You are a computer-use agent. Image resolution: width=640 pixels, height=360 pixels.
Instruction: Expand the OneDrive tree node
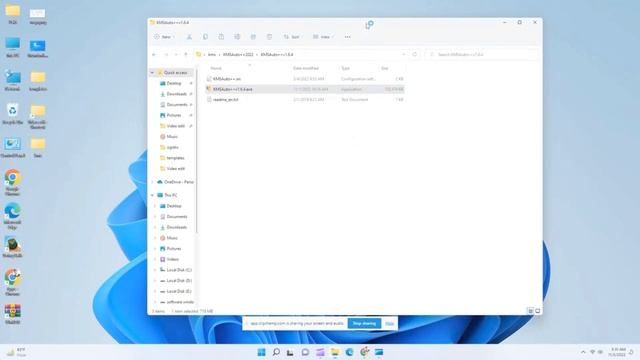pyautogui.click(x=153, y=182)
